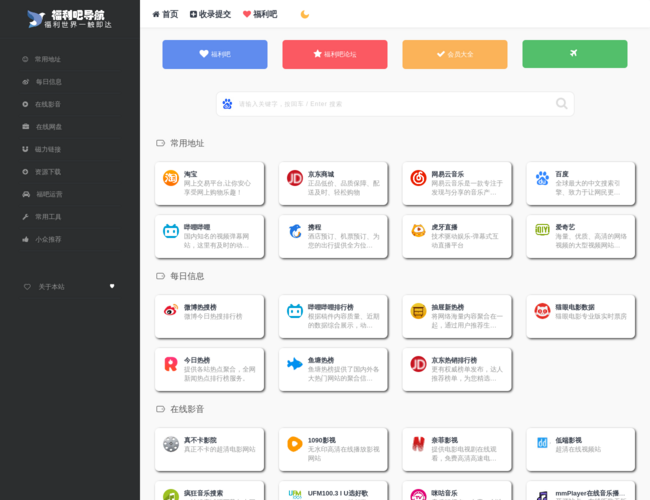650x500 pixels.
Task: Click the 每日信息 section heading
Action: pos(187,277)
